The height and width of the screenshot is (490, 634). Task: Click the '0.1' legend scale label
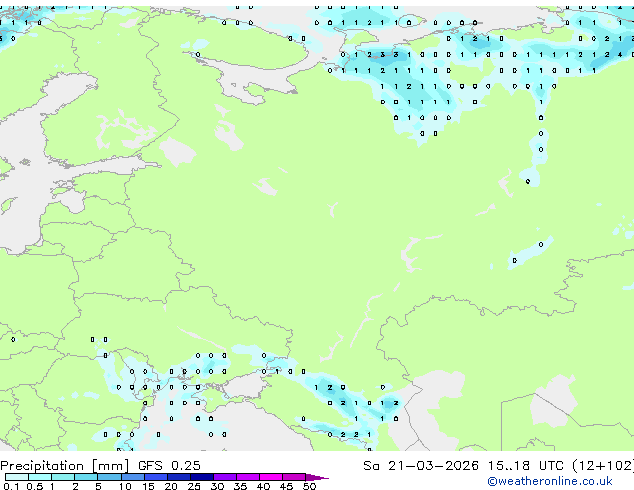click(10, 486)
